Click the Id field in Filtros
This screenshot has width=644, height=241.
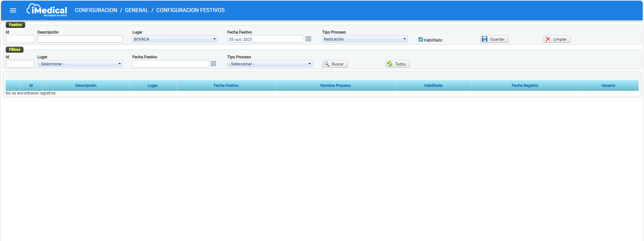coord(20,64)
